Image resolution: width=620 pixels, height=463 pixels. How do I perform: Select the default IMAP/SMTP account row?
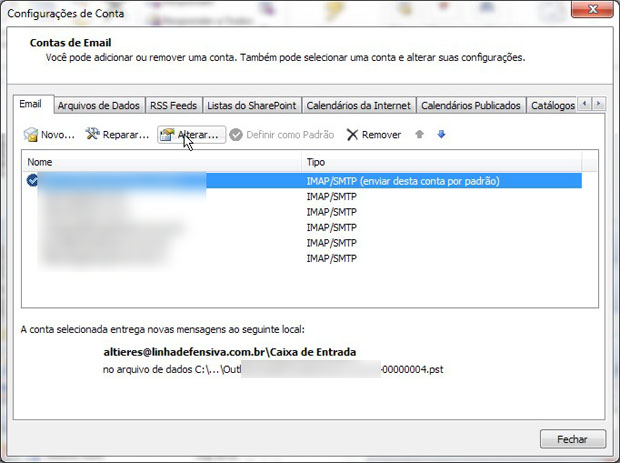402,181
